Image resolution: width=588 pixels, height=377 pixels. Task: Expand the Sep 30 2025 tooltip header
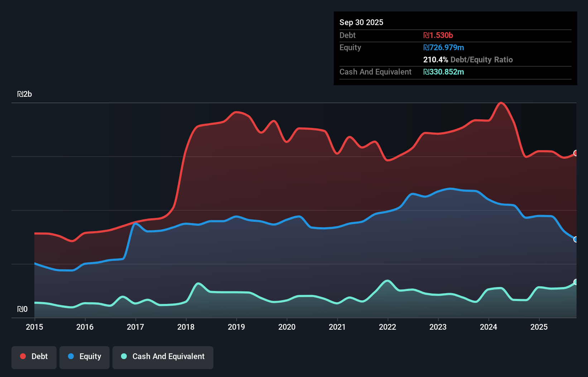click(361, 22)
